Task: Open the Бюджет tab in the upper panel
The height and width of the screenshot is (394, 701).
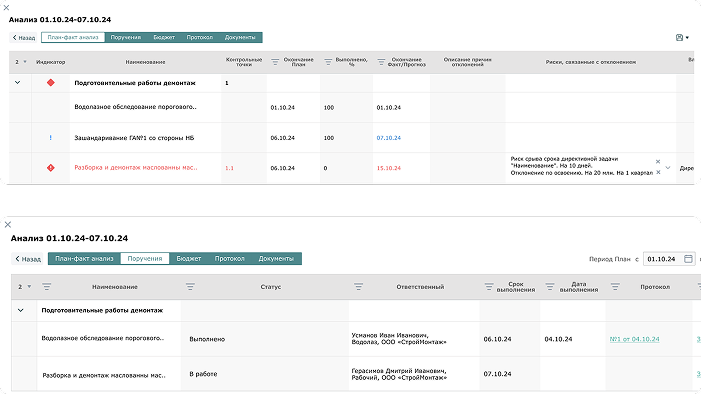Action: (x=164, y=38)
